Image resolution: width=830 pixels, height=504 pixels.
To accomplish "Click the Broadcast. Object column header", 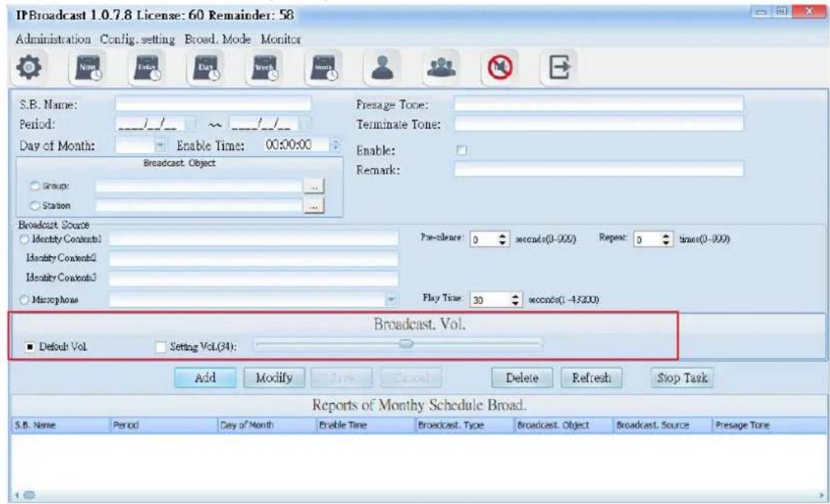I will tap(563, 425).
